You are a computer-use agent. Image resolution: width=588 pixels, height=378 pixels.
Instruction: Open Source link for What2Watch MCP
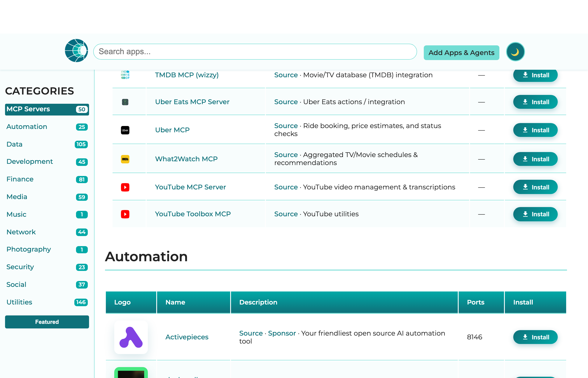tap(286, 155)
